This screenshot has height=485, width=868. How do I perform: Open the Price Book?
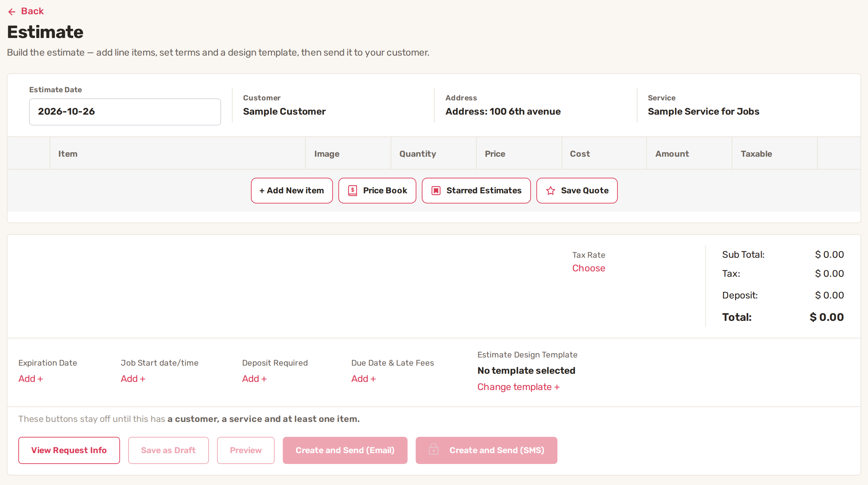[x=377, y=191]
